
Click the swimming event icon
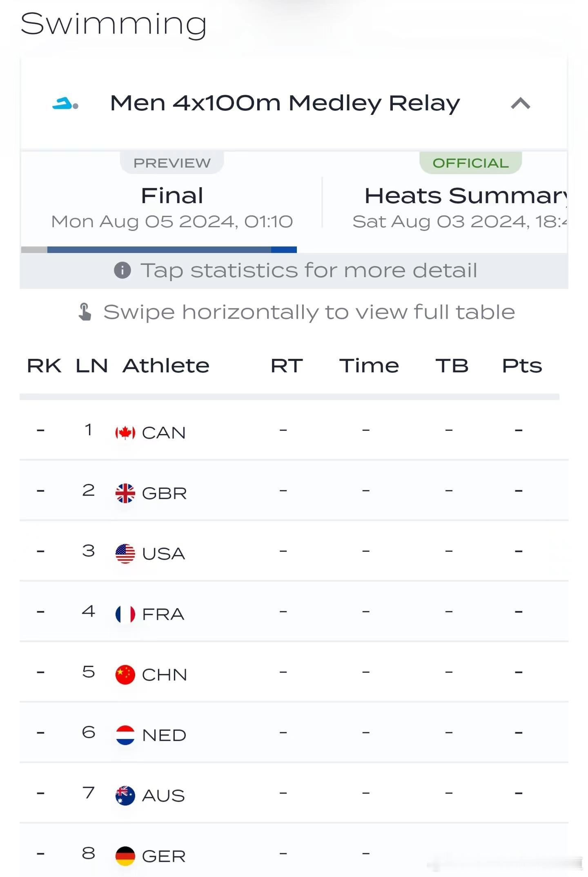[x=65, y=104]
